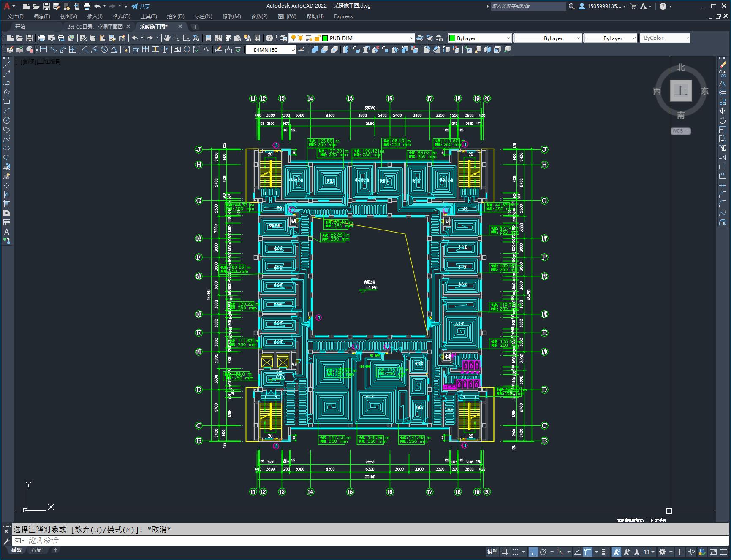Toggle lineweight display in the status bar
Viewport: 731px width, 560px height.
(x=605, y=552)
